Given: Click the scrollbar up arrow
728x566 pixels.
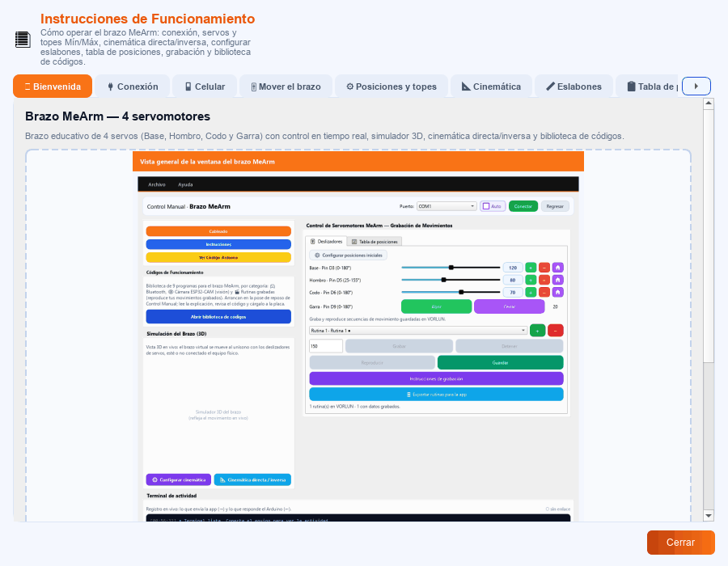Looking at the screenshot, I should [709, 103].
